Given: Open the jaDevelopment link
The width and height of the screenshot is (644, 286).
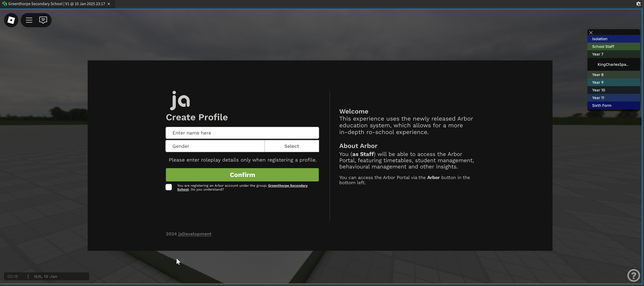Looking at the screenshot, I should pyautogui.click(x=195, y=234).
